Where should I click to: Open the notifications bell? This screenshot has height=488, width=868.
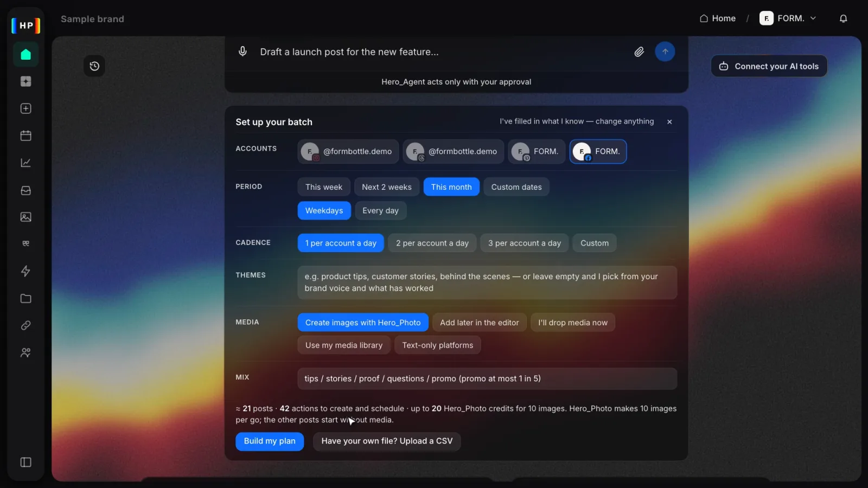(x=843, y=18)
